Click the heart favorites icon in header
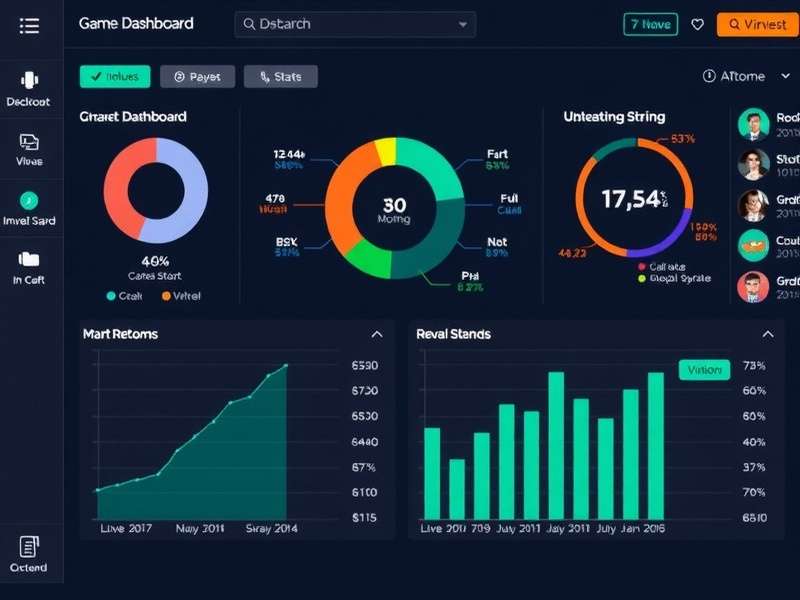The width and height of the screenshot is (800, 600). 698,23
